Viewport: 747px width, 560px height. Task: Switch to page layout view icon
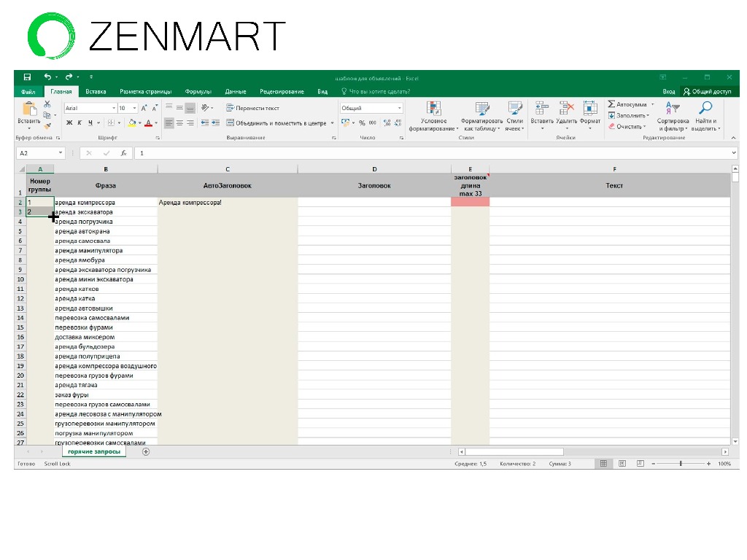tap(622, 463)
